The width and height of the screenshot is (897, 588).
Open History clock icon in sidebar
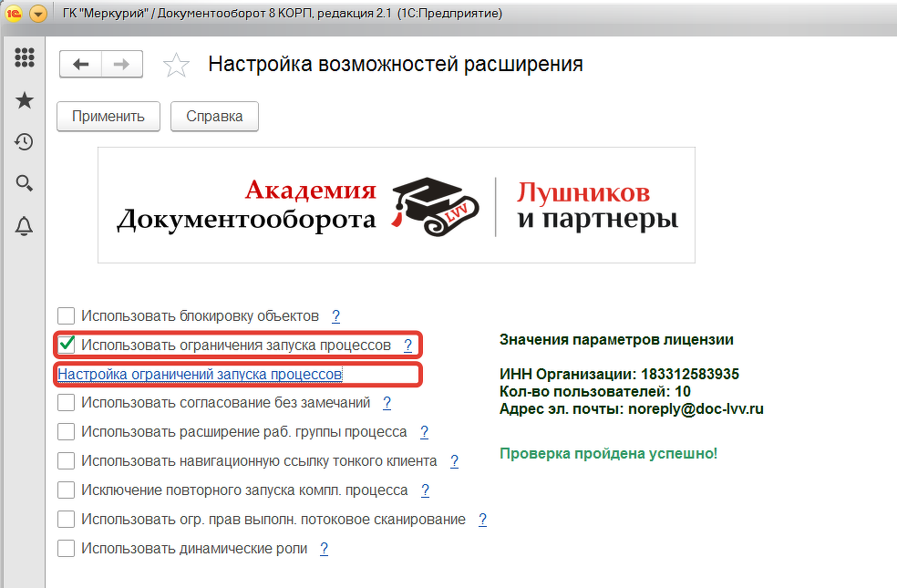(24, 142)
